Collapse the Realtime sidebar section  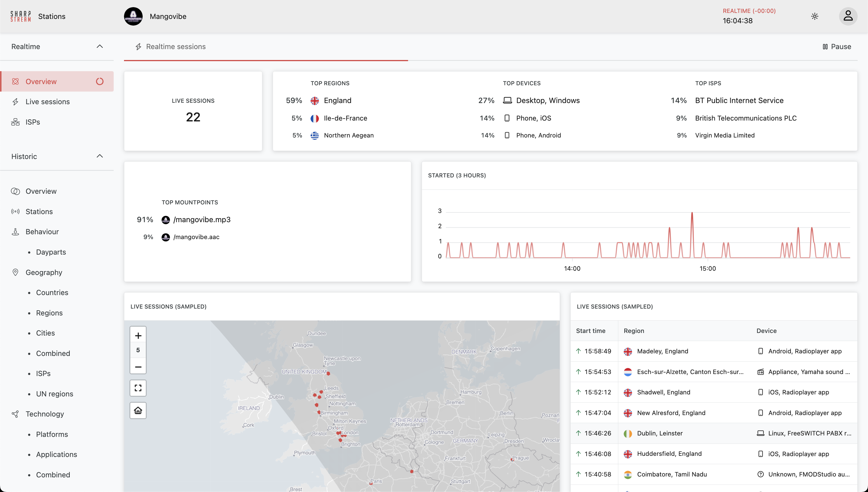(x=100, y=47)
